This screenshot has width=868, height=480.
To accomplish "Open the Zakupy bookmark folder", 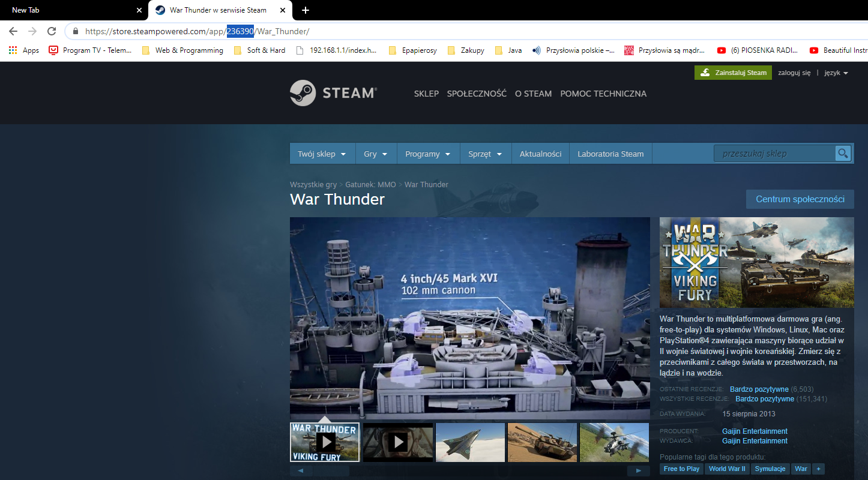I will (x=466, y=50).
